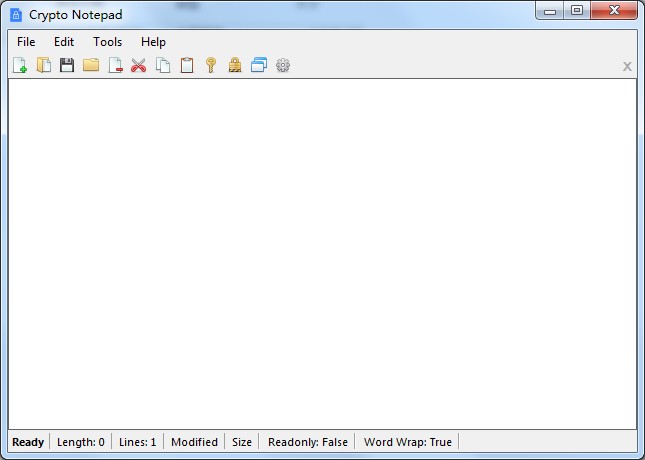The image size is (645, 460).
Task: Click the Open file icon
Action: [x=43, y=66]
